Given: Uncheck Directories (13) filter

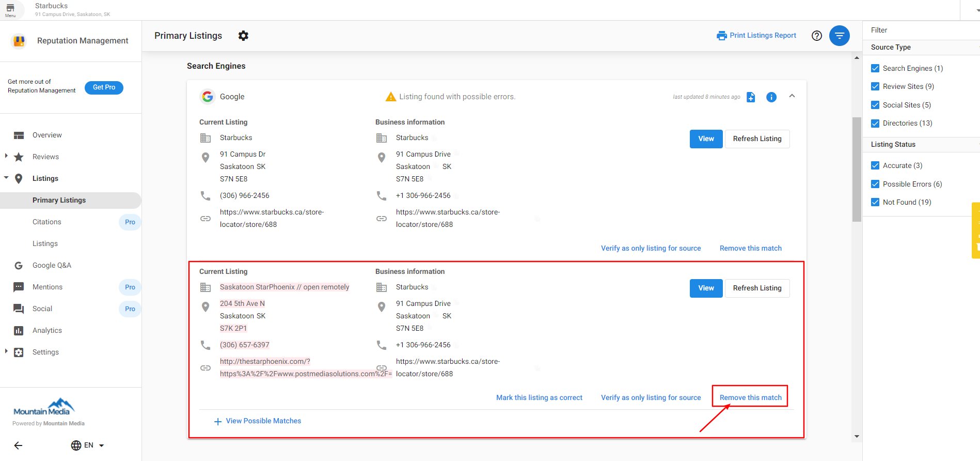Looking at the screenshot, I should [875, 123].
